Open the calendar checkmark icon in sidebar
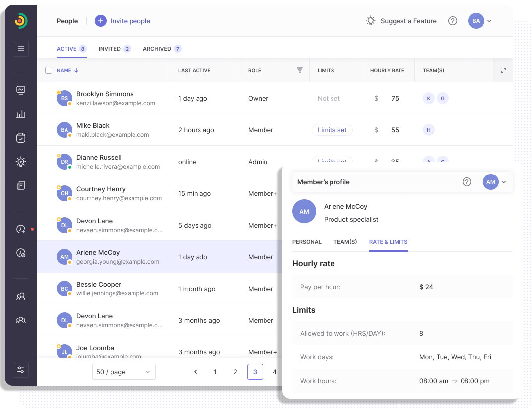 pyautogui.click(x=21, y=138)
